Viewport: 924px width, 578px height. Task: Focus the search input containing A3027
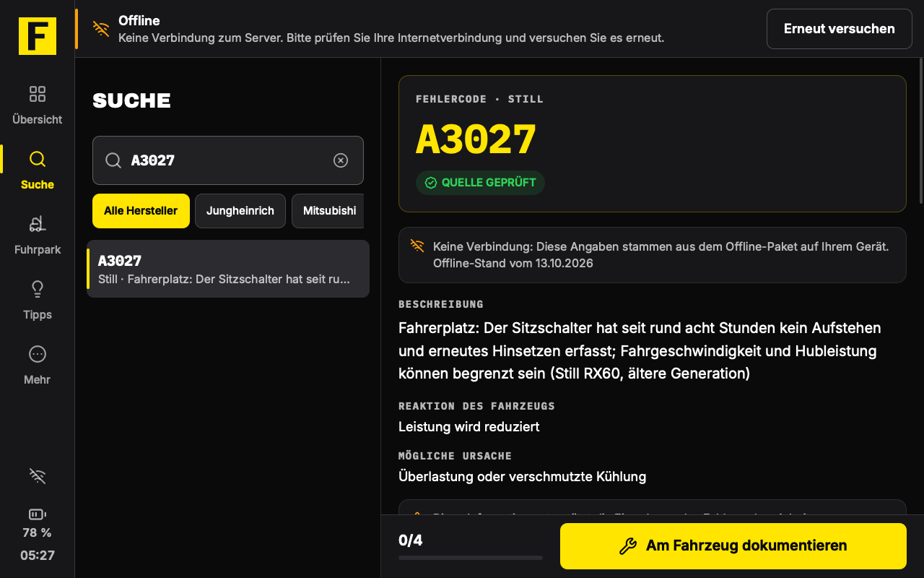pos(228,160)
